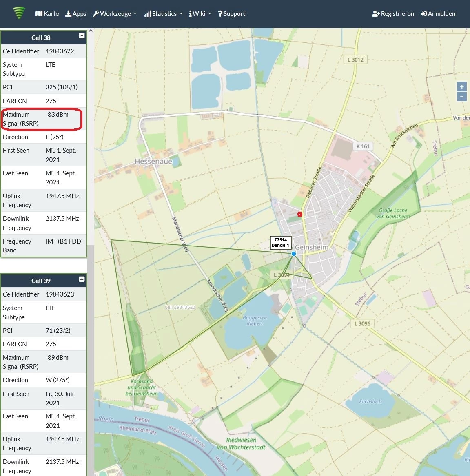Open the Apps download page
Viewport: 470px width, 476px height.
coord(76,14)
